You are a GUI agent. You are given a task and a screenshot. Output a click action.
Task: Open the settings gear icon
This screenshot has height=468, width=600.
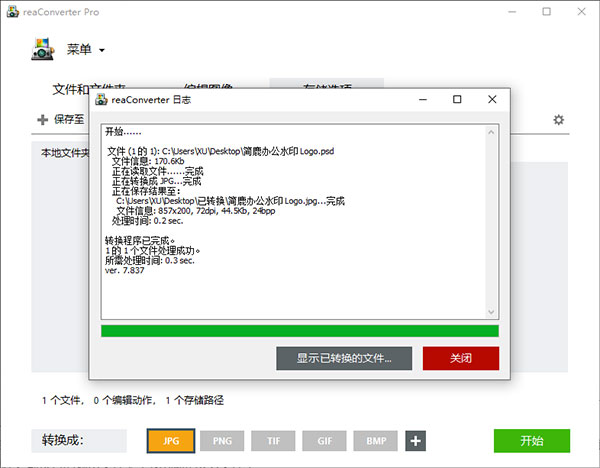pos(558,120)
